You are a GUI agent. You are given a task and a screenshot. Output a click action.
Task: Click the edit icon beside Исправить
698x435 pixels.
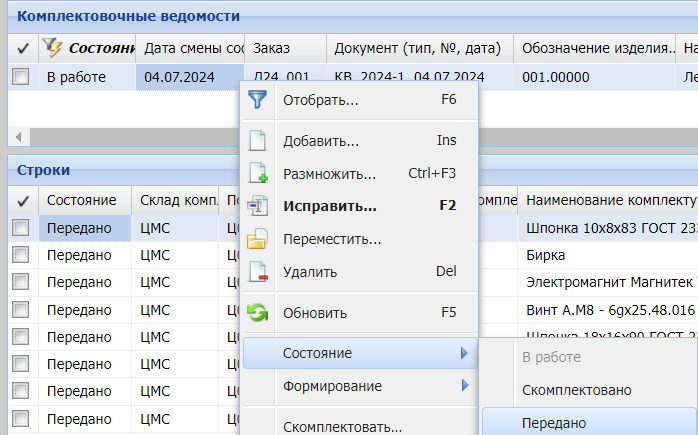258,206
